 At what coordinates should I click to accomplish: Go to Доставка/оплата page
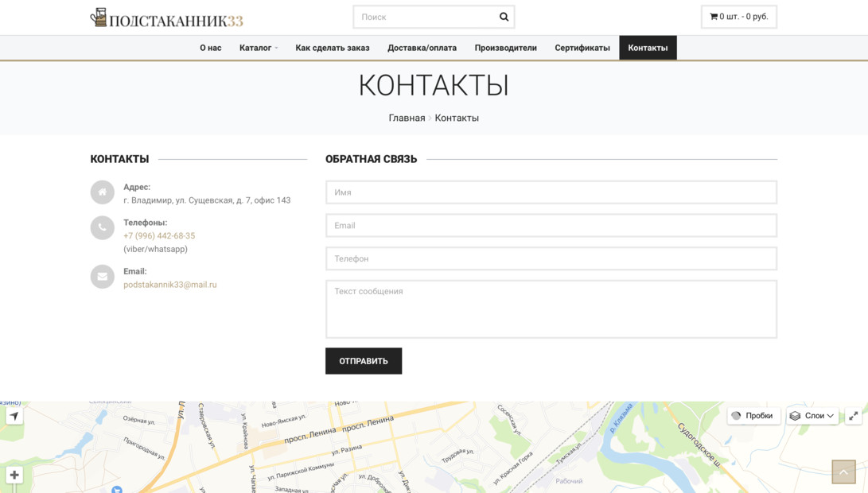(x=422, y=48)
